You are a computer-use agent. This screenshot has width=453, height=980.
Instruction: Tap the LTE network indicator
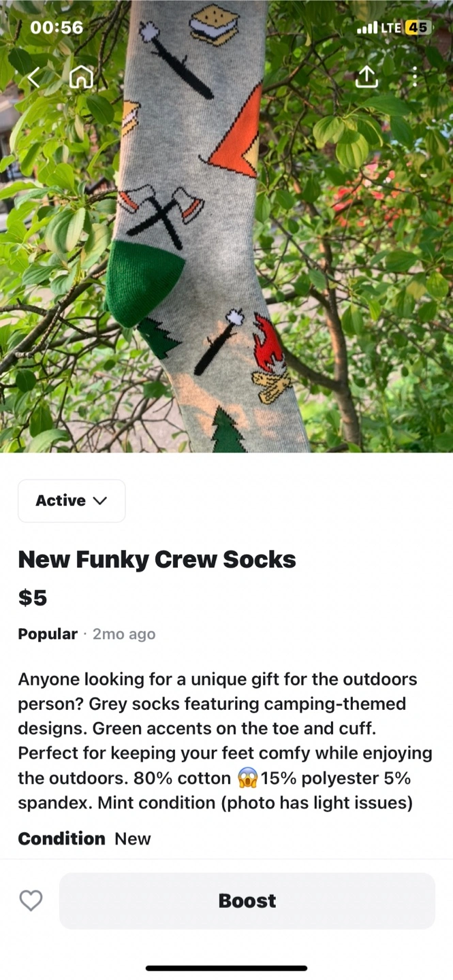tap(390, 28)
